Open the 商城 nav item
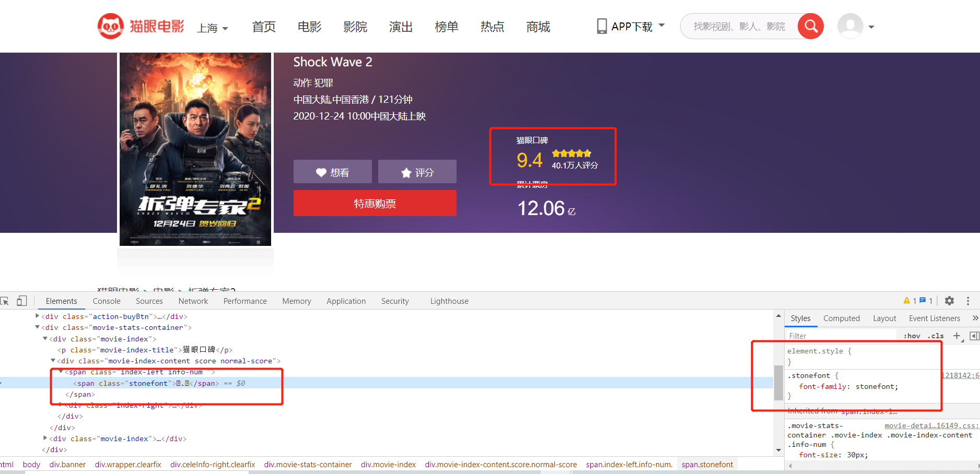 point(538,27)
